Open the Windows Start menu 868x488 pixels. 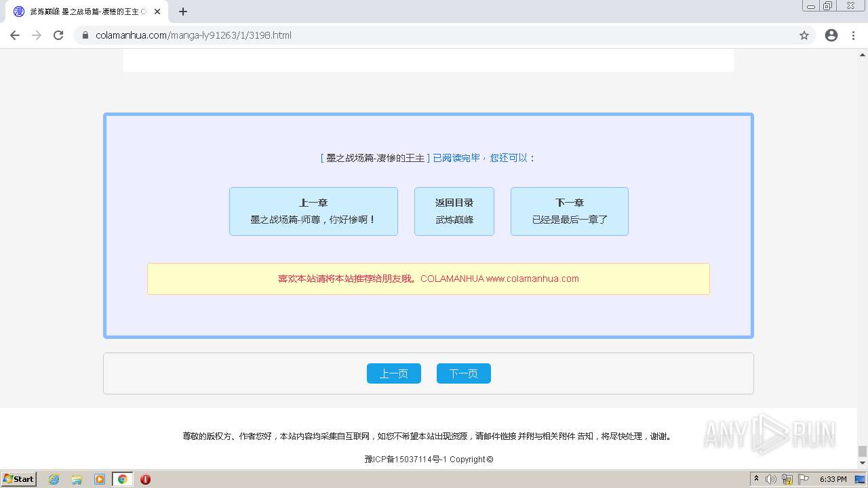(19, 479)
